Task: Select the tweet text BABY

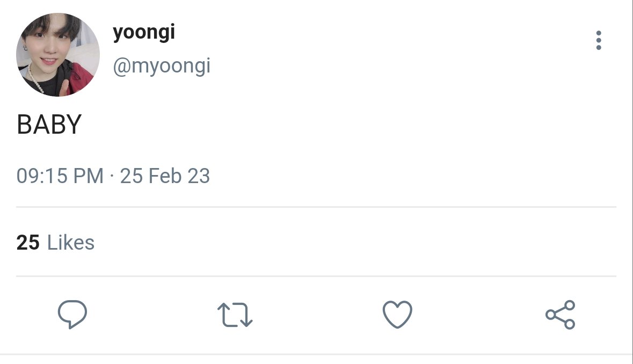Action: point(49,125)
